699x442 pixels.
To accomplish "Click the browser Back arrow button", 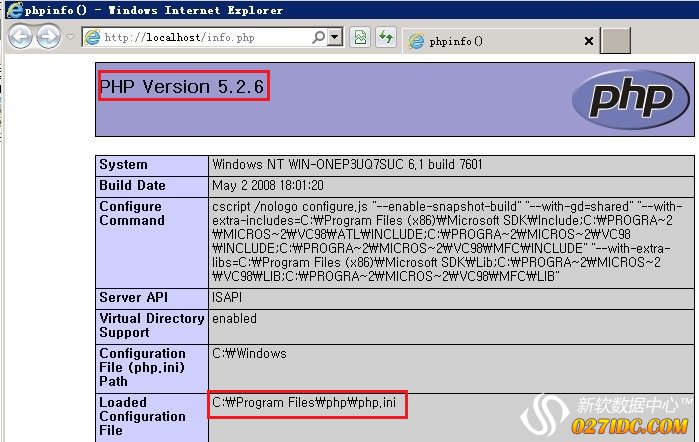I will 20,37.
